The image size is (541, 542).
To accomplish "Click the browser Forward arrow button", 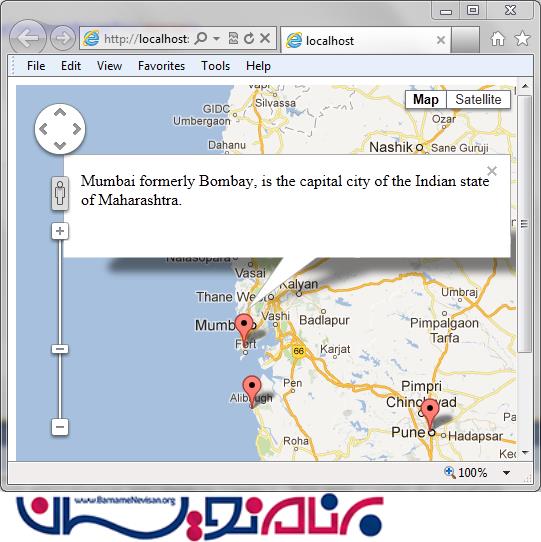I will coord(63,38).
